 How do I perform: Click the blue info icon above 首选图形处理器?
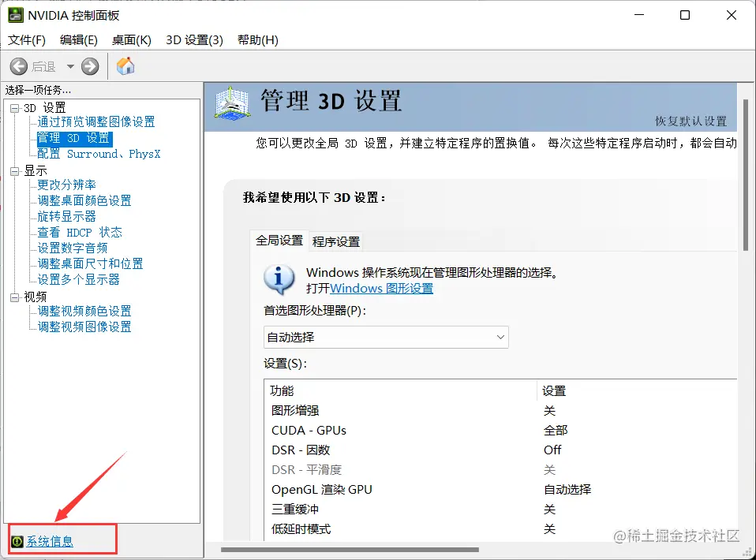(x=279, y=279)
